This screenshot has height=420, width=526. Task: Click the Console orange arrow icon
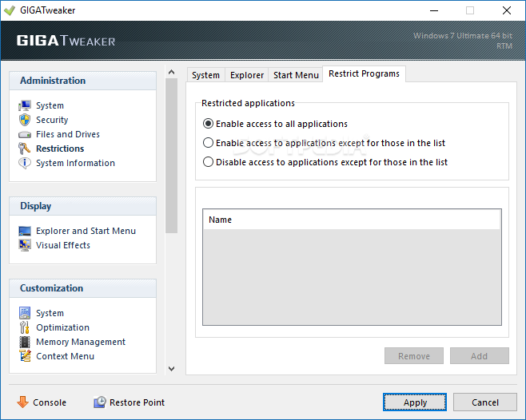click(23, 402)
